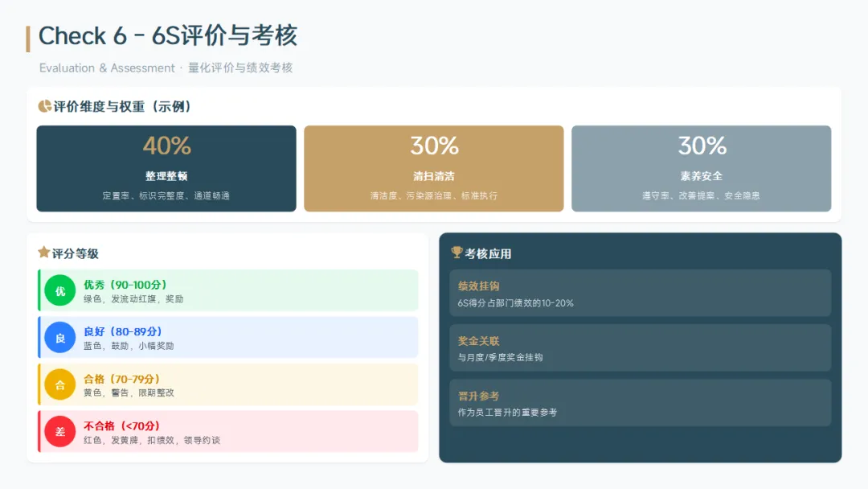Open the 奖金关联 application card

point(640,347)
